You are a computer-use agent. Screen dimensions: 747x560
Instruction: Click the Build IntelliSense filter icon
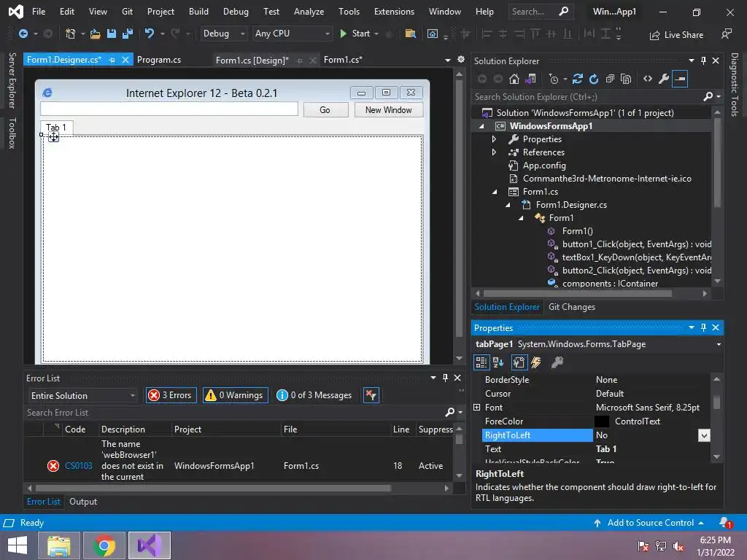tap(371, 394)
